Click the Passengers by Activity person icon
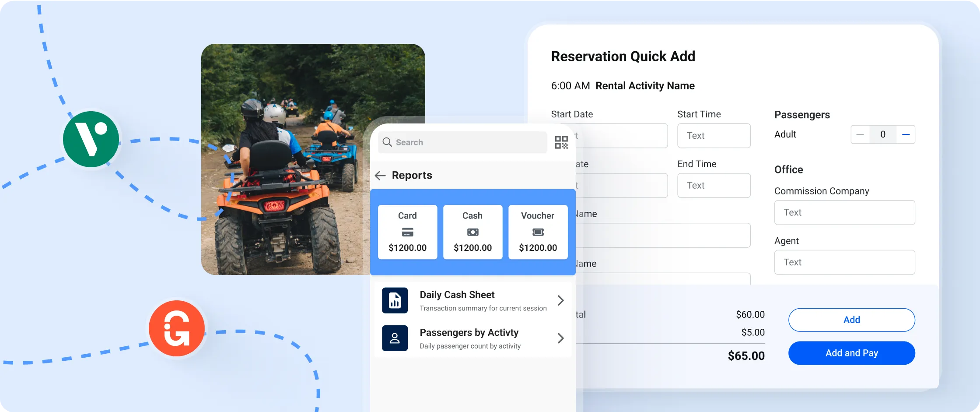 point(395,338)
